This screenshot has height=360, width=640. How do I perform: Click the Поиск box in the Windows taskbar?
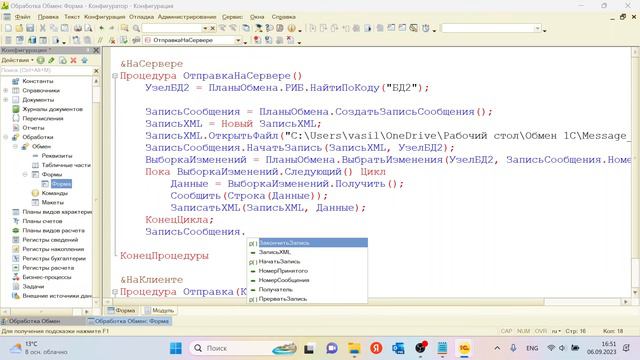(x=243, y=348)
